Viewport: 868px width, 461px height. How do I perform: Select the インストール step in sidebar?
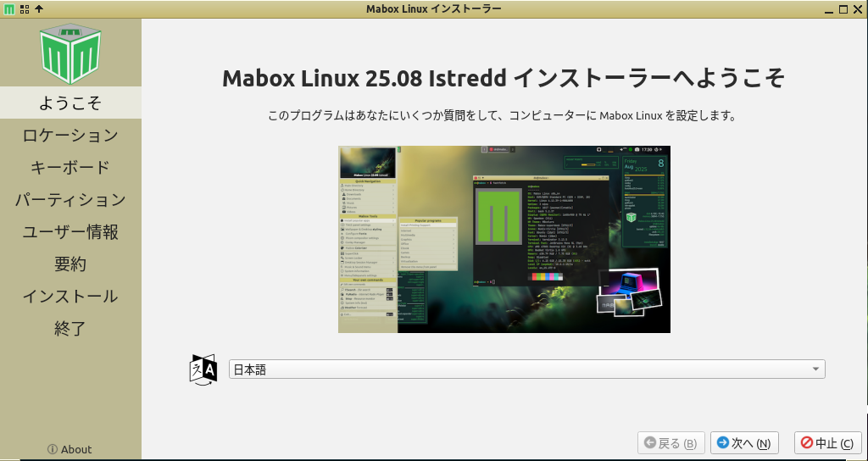pos(70,296)
